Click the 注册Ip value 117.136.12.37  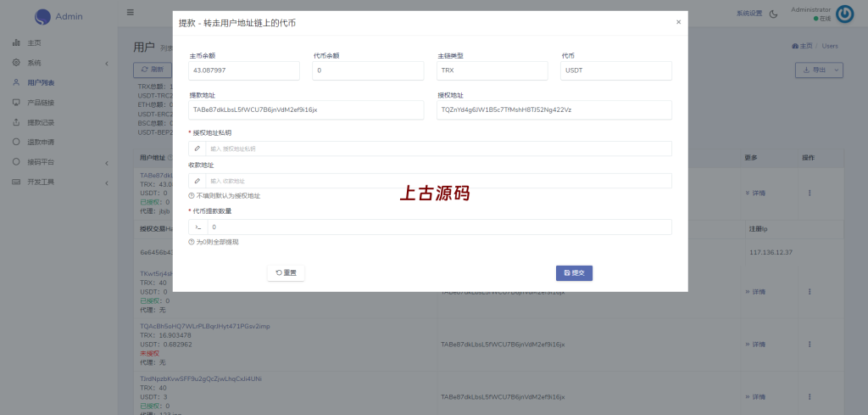(x=771, y=252)
